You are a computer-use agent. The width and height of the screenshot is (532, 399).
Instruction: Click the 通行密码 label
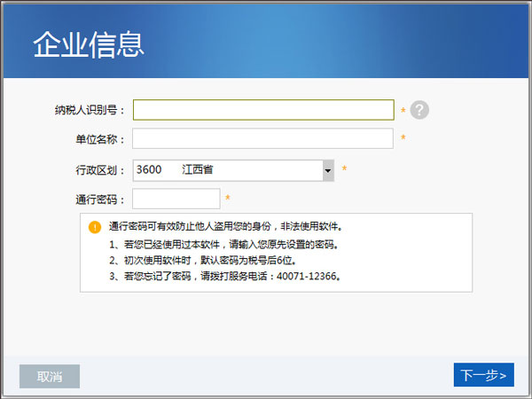tap(99, 199)
